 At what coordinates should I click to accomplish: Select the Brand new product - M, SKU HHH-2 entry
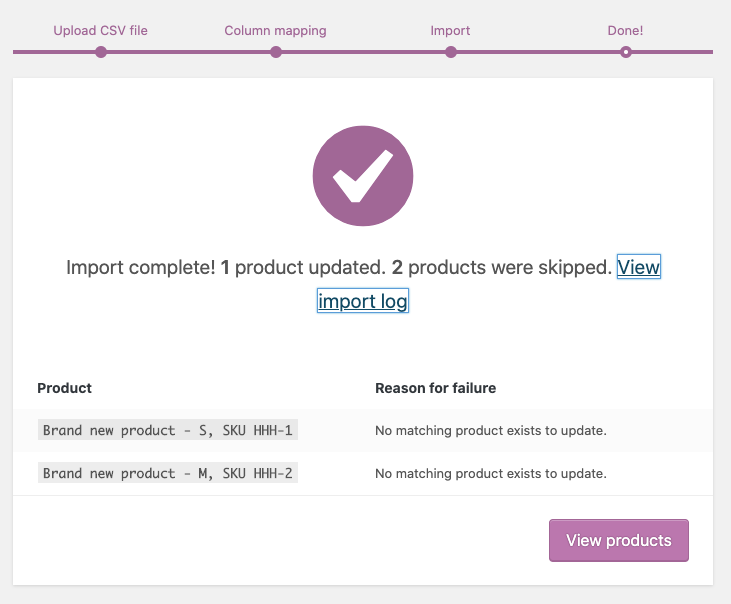[x=168, y=473]
